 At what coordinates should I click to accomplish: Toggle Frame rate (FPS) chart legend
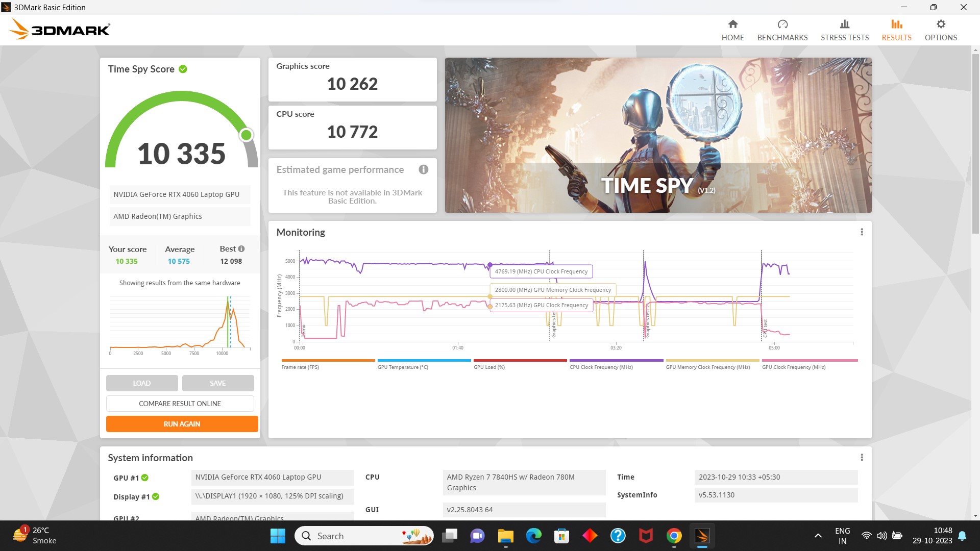[x=300, y=367]
